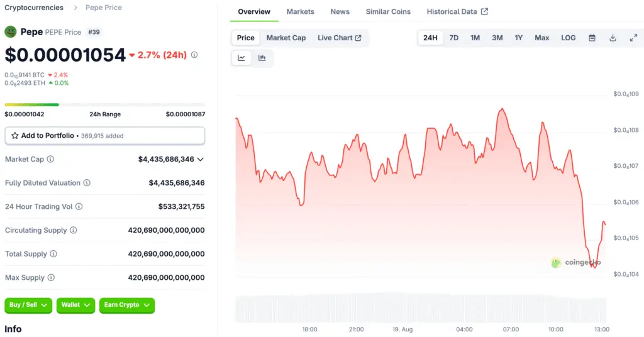Click the 0.0₁₀9141 BTC price text

click(x=25, y=75)
